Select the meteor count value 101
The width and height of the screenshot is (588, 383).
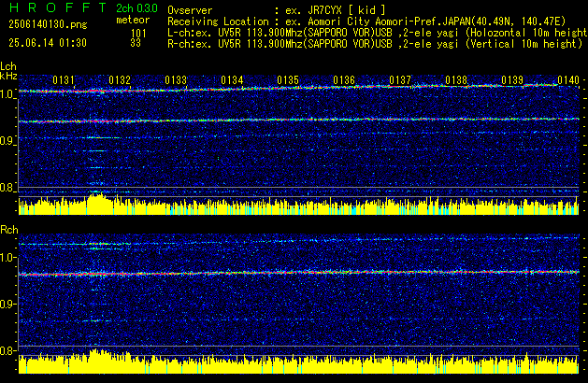pos(138,34)
